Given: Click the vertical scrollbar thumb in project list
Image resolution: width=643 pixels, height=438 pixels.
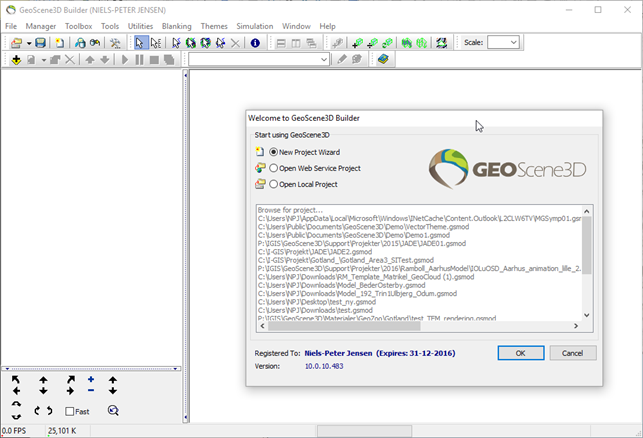Looking at the screenshot, I should [586, 245].
